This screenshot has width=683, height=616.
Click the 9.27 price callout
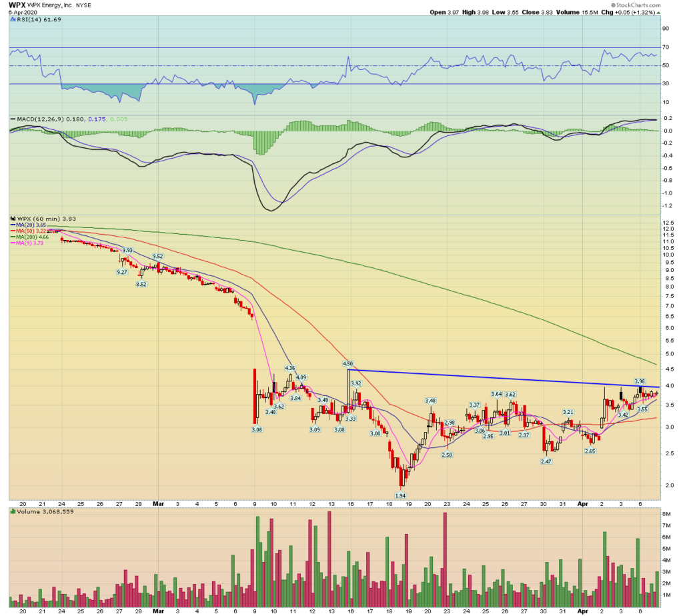[x=122, y=272]
